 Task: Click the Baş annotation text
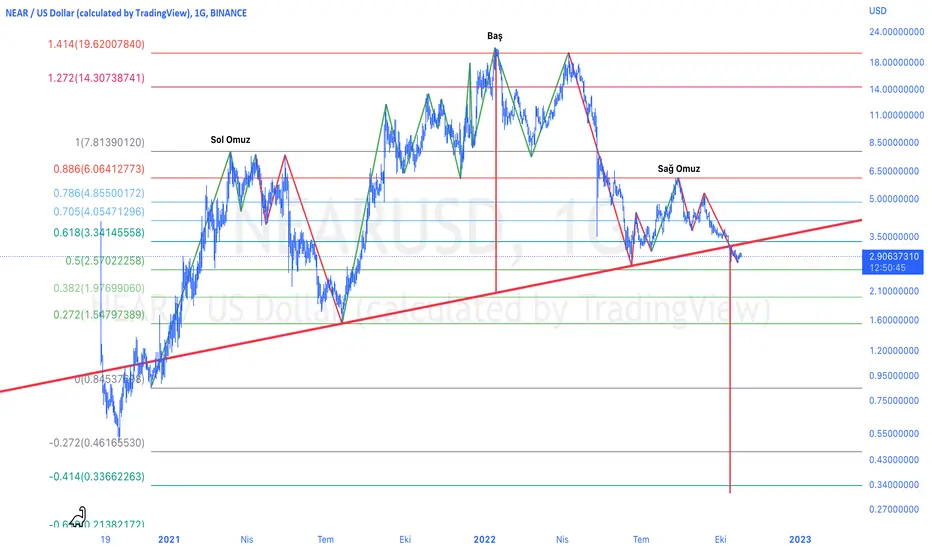click(x=495, y=36)
